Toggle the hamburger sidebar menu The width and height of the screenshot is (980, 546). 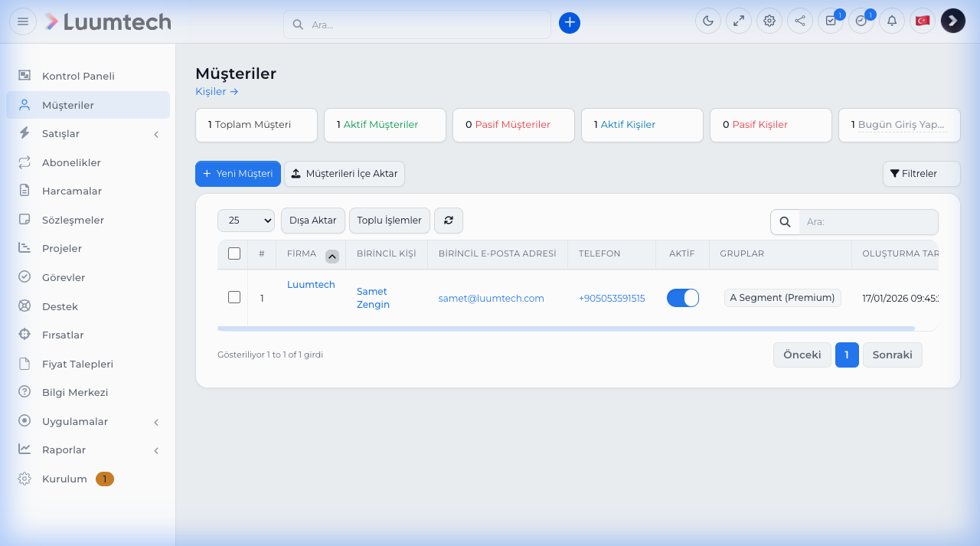[23, 21]
